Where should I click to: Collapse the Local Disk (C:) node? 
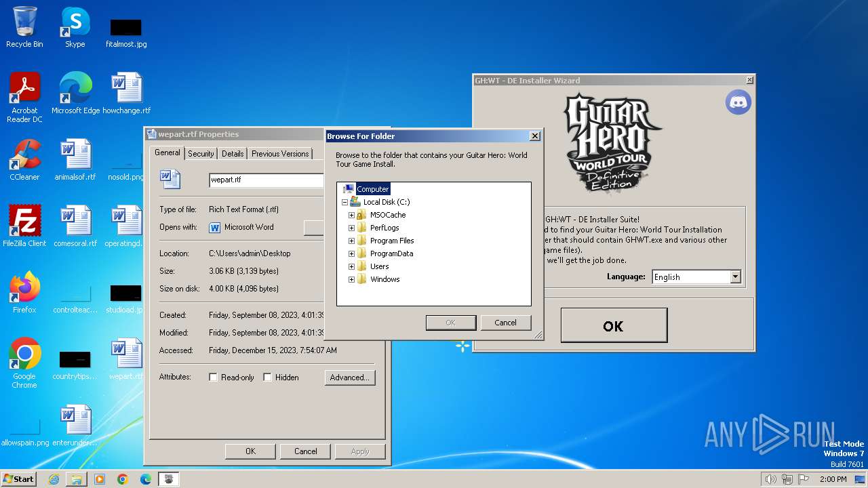pyautogui.click(x=344, y=202)
